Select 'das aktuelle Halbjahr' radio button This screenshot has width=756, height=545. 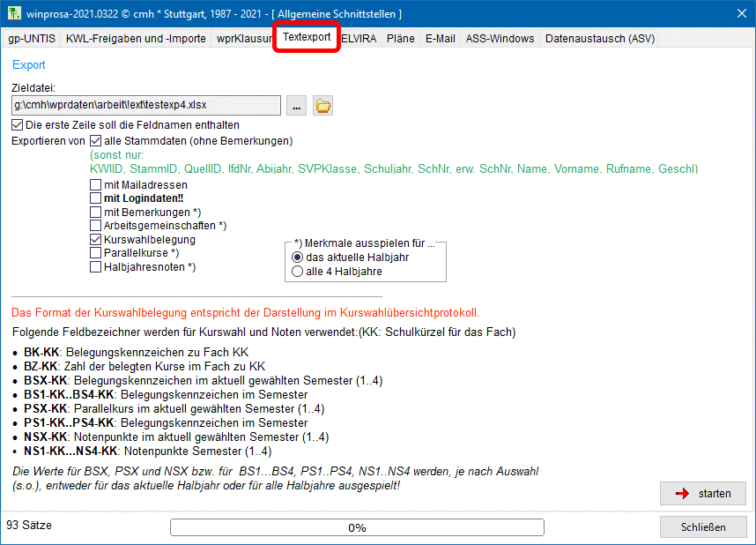tap(297, 257)
